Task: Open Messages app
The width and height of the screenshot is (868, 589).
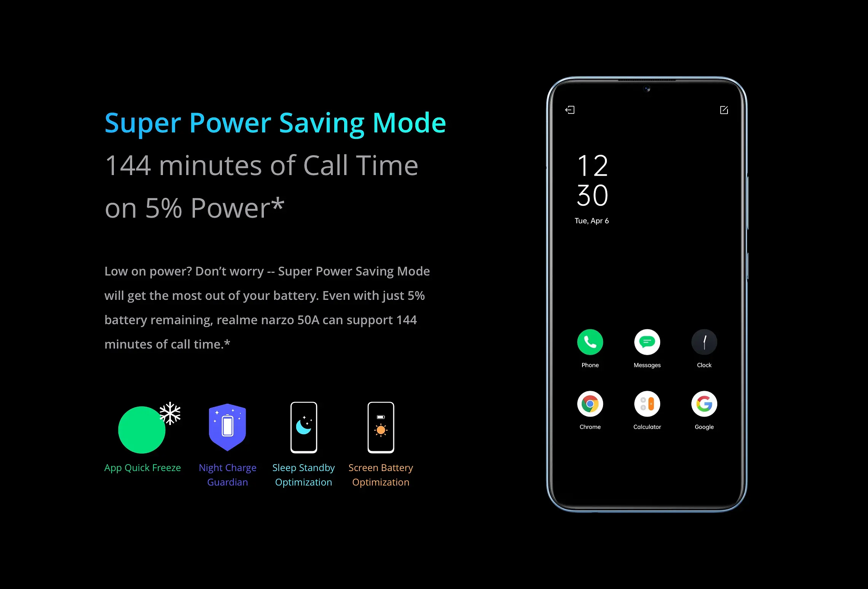Action: tap(647, 342)
